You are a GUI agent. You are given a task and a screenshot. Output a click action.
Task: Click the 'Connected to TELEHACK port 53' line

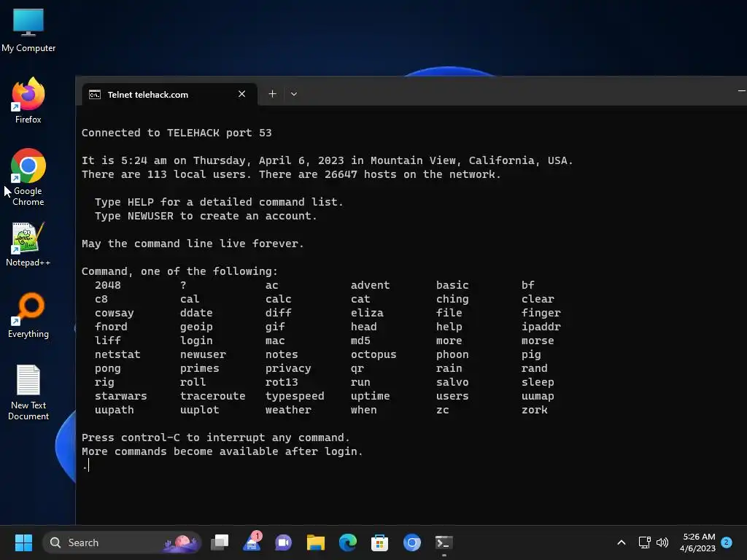click(x=177, y=133)
